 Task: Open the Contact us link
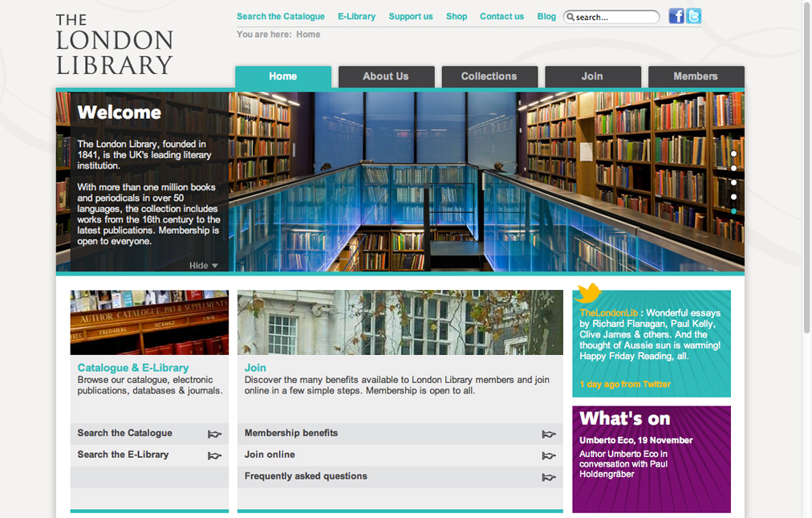(501, 17)
